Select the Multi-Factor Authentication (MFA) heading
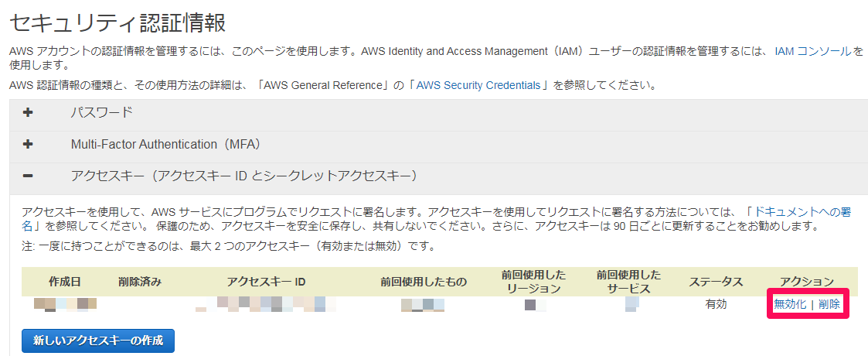Viewport: 868px width, 356px height. [166, 145]
